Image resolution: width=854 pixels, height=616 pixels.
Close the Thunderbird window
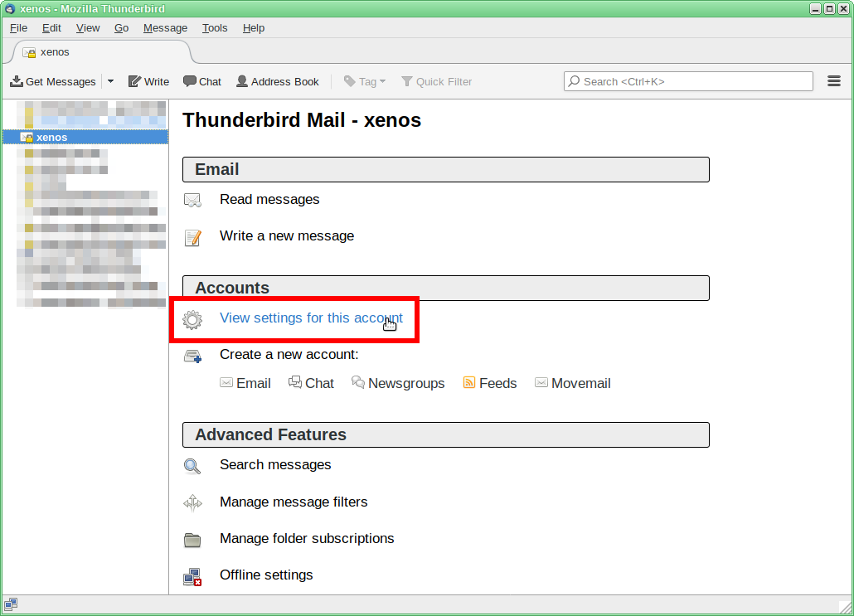tap(843, 9)
